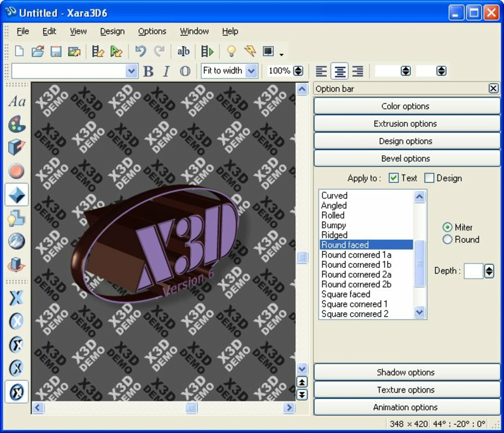Image resolution: width=504 pixels, height=433 pixels.
Task: Open the display toolbar dropdown arrow
Action: tap(282, 55)
